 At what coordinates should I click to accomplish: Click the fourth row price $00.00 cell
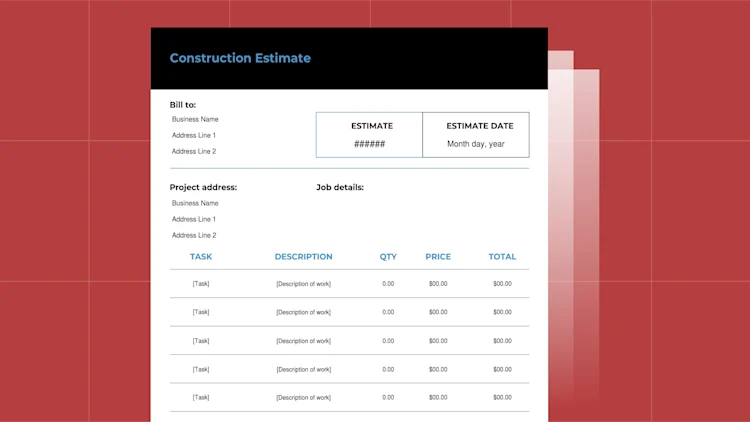click(438, 369)
